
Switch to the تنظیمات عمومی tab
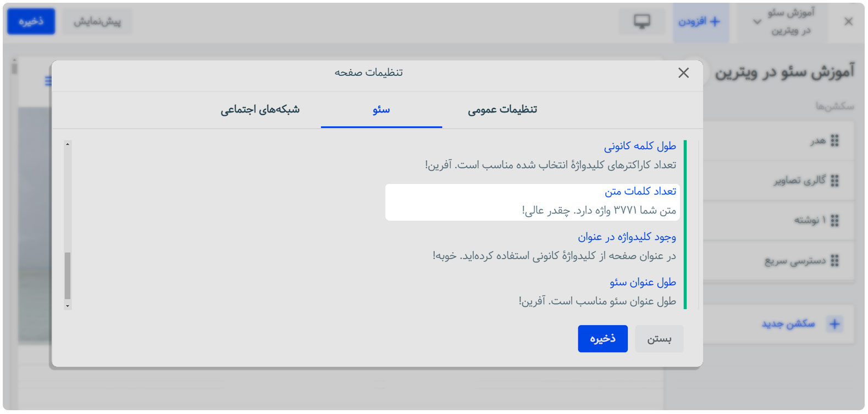pos(502,110)
